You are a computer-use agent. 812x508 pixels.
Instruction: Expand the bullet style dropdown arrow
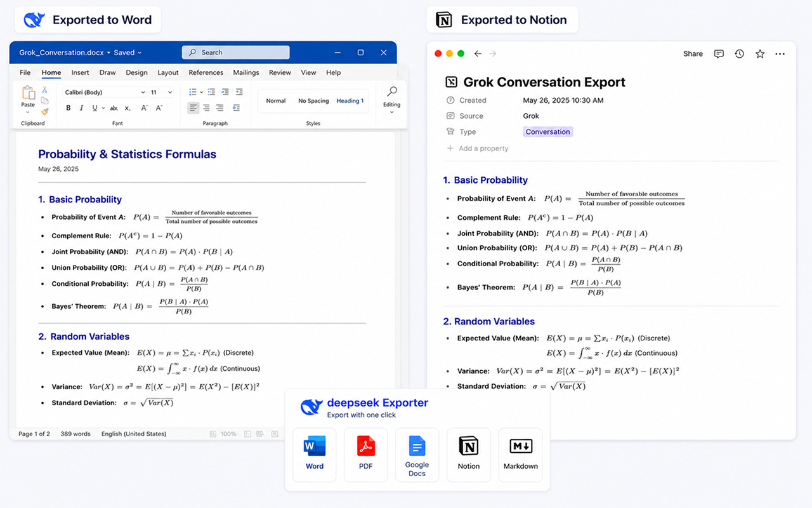(200, 92)
